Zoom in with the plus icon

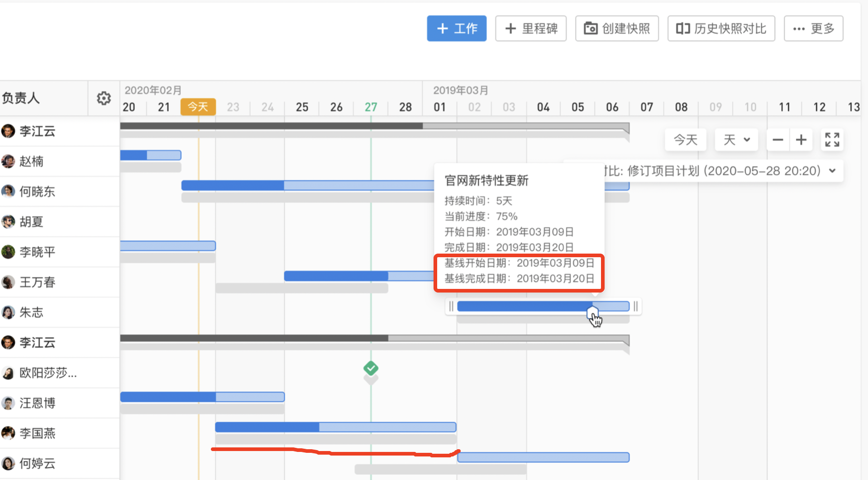(801, 139)
